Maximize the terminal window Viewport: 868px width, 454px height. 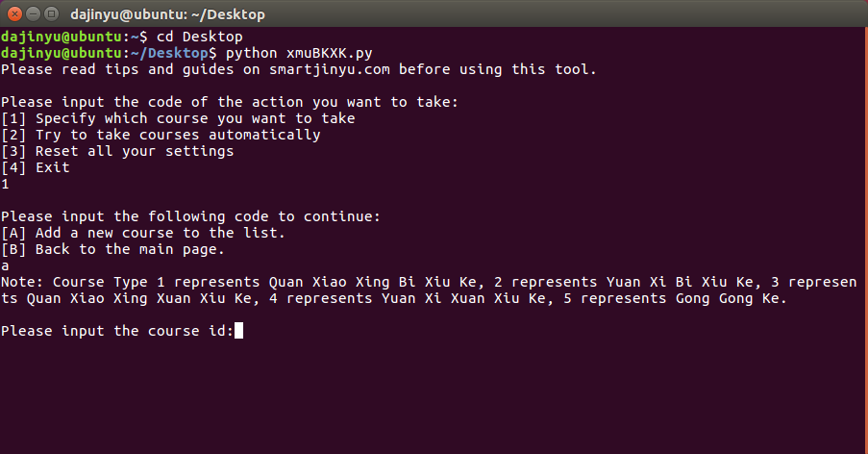click(51, 14)
